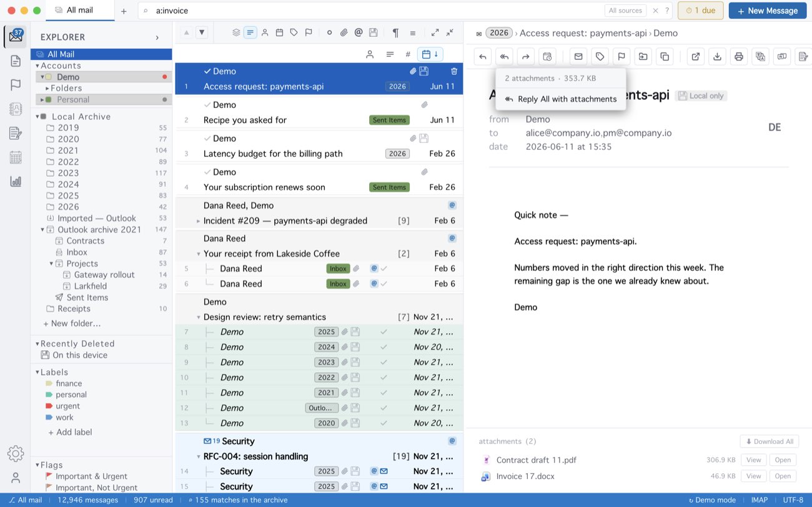Collapse Design review: retry semantics thread
Screen dimensions: 812x507
[199, 317]
